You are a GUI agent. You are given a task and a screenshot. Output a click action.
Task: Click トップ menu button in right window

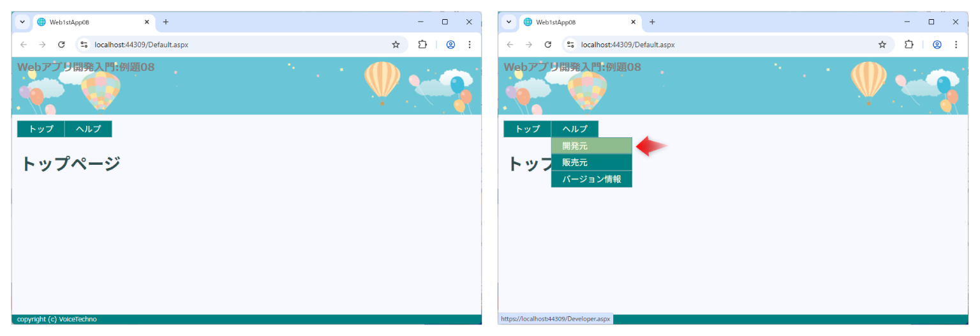pyautogui.click(x=528, y=129)
